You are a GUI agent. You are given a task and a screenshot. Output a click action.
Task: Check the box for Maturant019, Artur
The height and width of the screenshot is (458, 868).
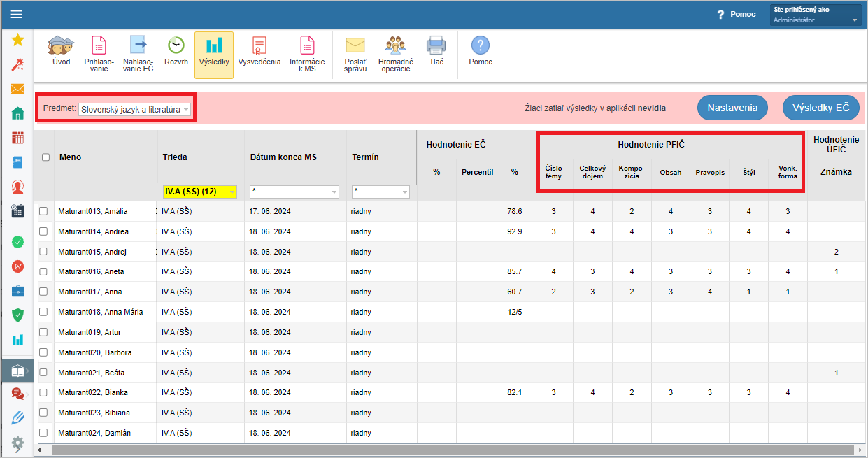(x=43, y=332)
